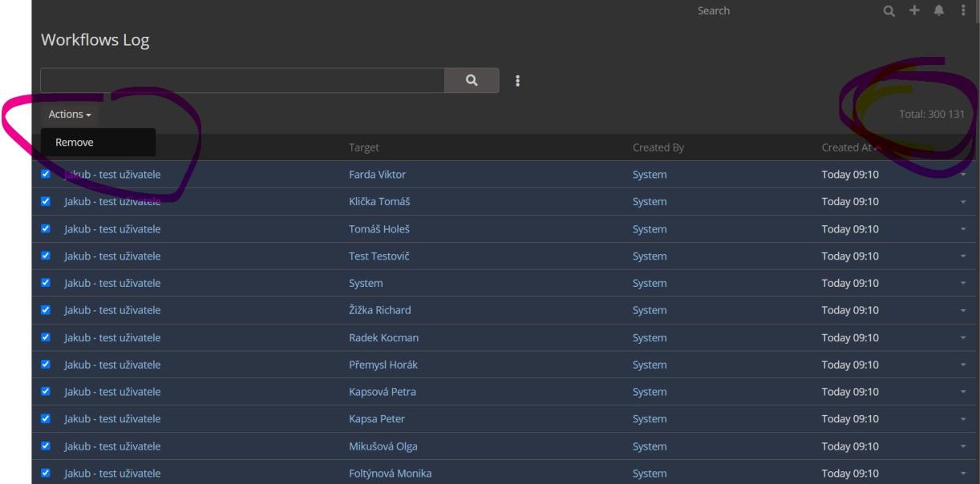Click the list search magnifier button

472,80
